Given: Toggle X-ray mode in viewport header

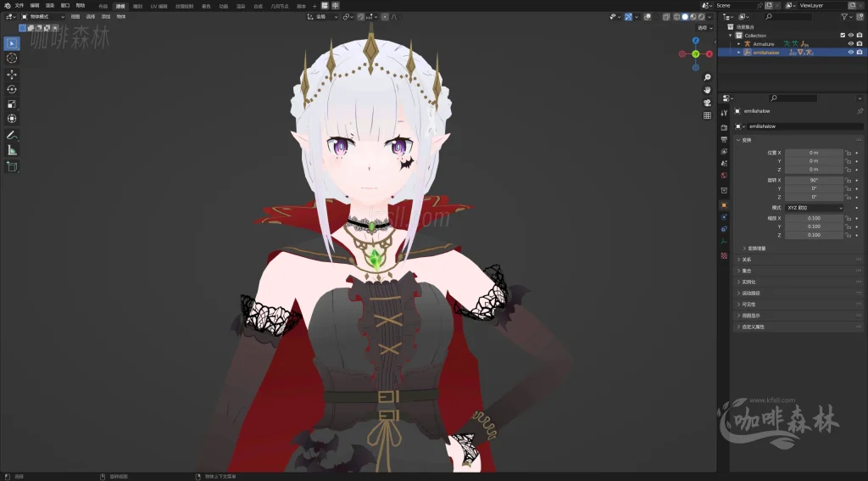Looking at the screenshot, I should [666, 17].
